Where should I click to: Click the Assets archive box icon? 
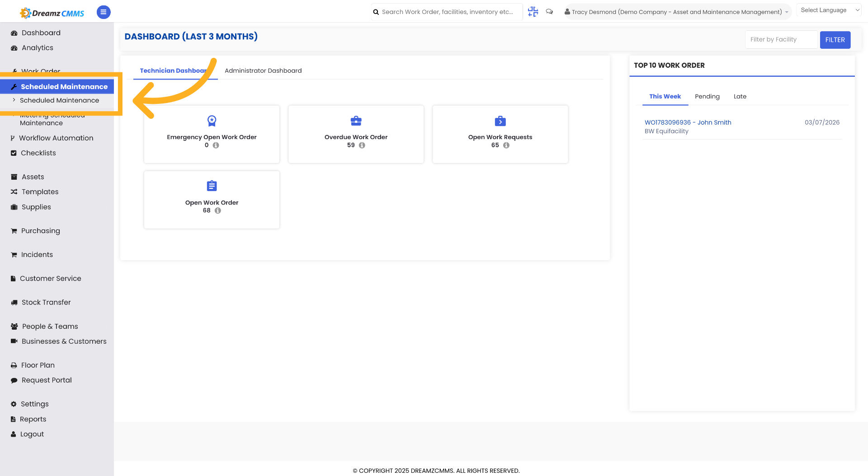[x=14, y=177]
